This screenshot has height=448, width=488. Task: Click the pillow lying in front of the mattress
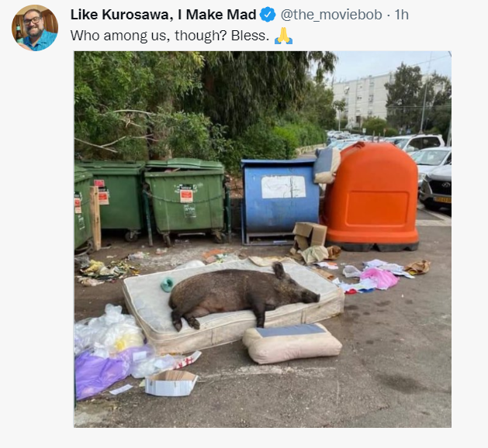point(292,343)
